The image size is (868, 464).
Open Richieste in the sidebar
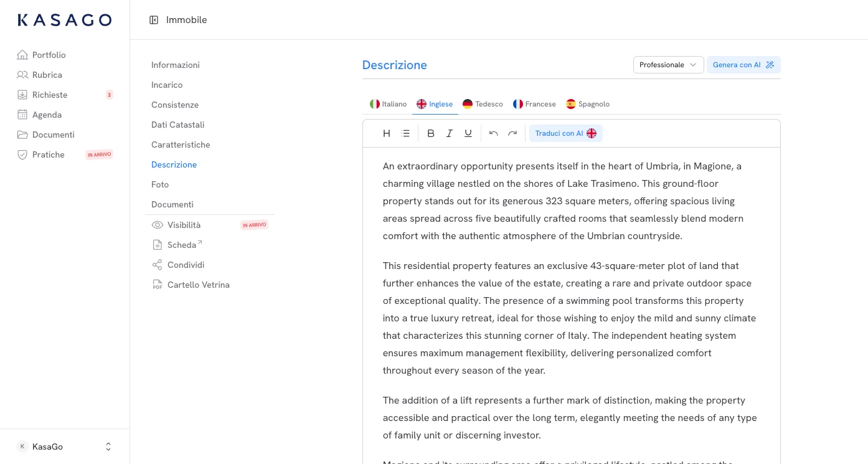[50, 95]
